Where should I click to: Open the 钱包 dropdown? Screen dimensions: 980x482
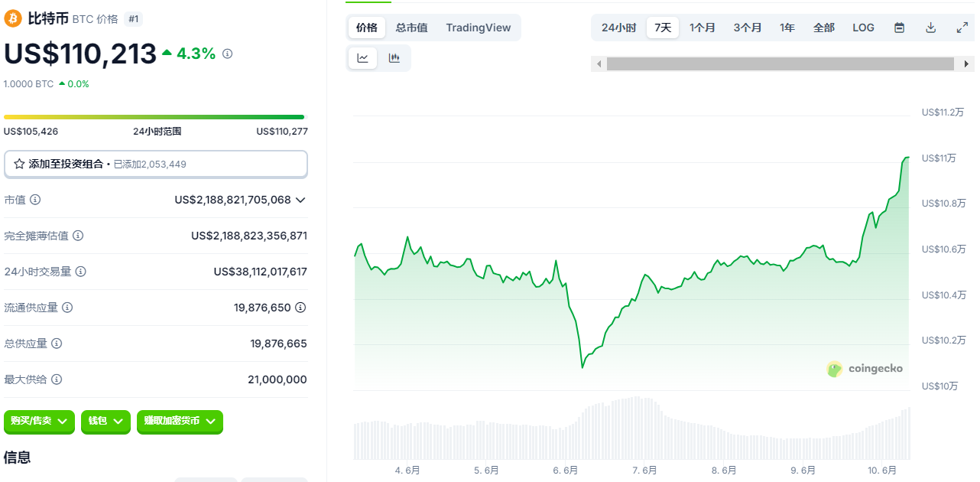pos(105,422)
